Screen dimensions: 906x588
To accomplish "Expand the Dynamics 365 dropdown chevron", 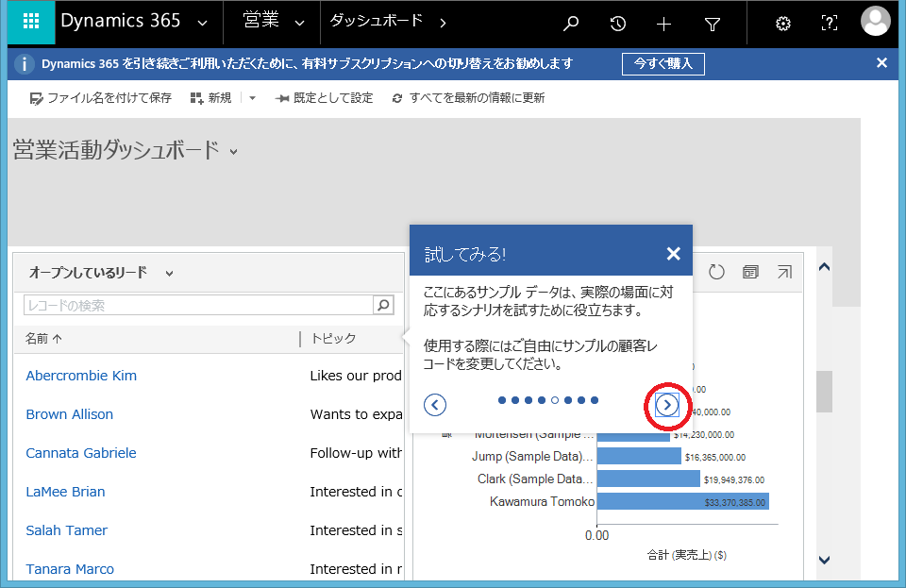I will [202, 24].
